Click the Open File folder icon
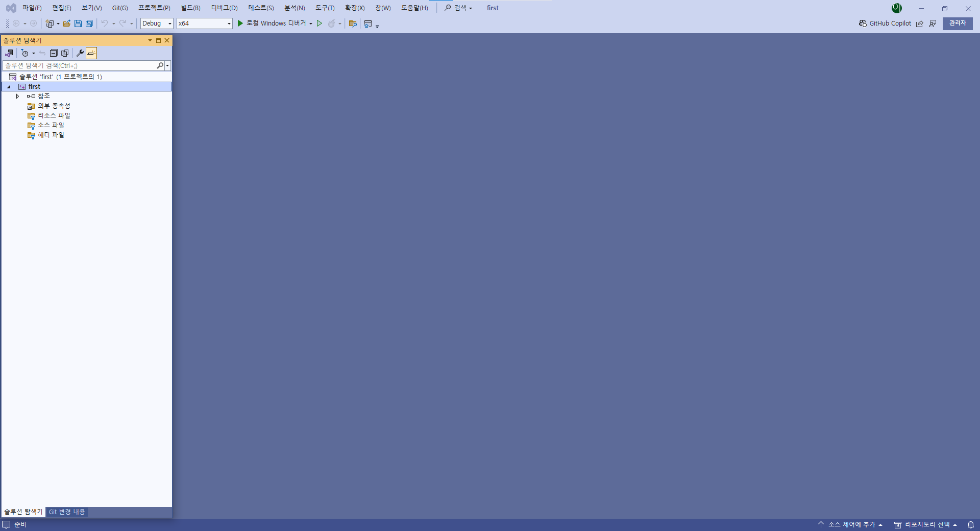The image size is (980, 531). pos(67,23)
